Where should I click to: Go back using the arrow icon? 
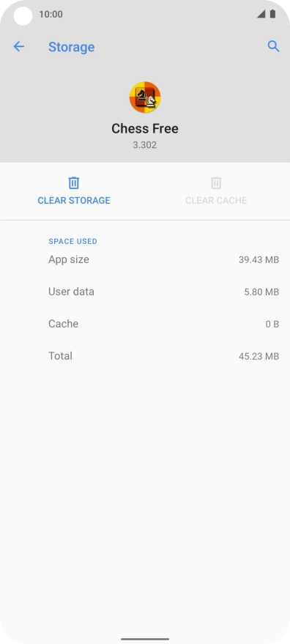(x=19, y=46)
